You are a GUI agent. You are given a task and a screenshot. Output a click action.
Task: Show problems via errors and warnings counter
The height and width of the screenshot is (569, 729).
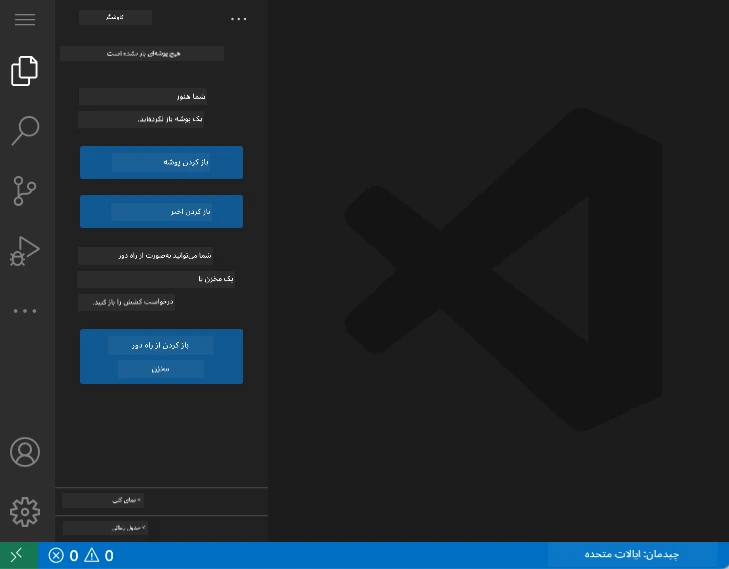click(x=81, y=556)
